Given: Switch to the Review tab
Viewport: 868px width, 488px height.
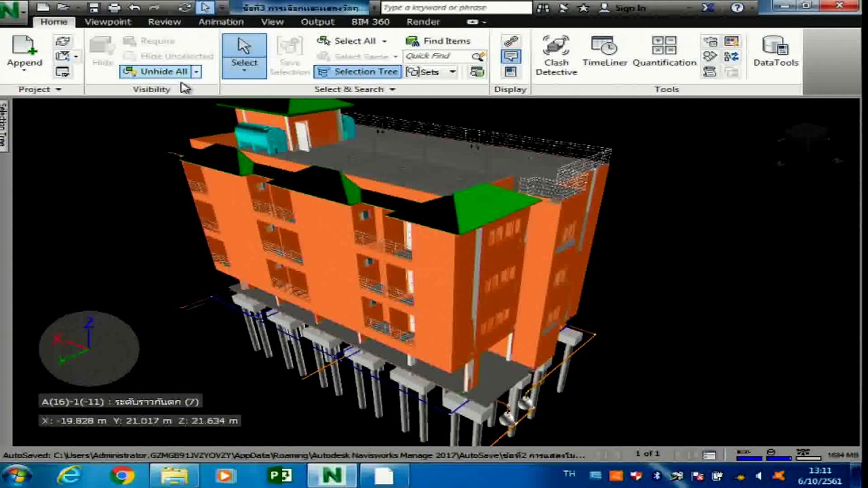Looking at the screenshot, I should [x=164, y=22].
